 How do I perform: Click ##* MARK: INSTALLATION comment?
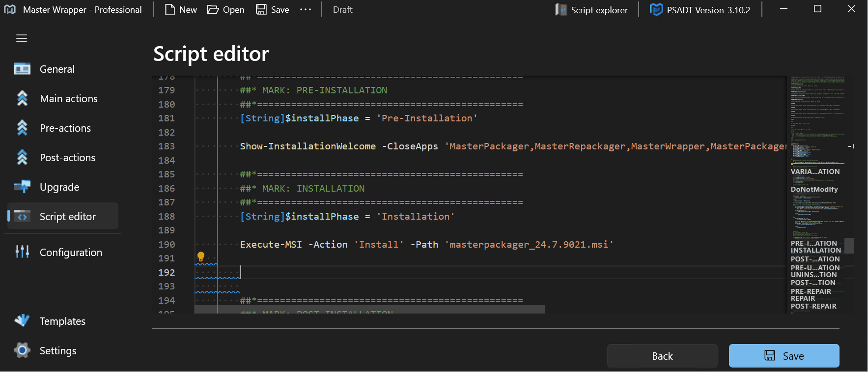click(303, 188)
